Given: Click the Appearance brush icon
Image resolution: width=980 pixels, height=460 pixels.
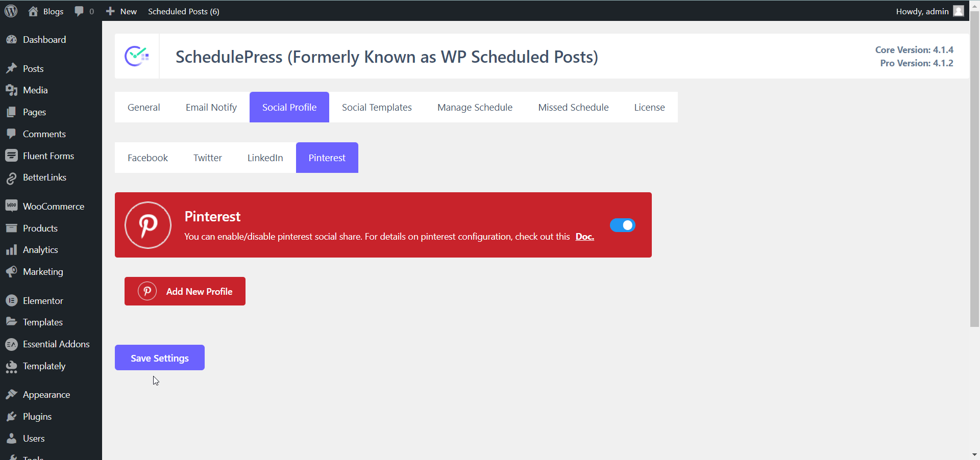Looking at the screenshot, I should pyautogui.click(x=11, y=394).
